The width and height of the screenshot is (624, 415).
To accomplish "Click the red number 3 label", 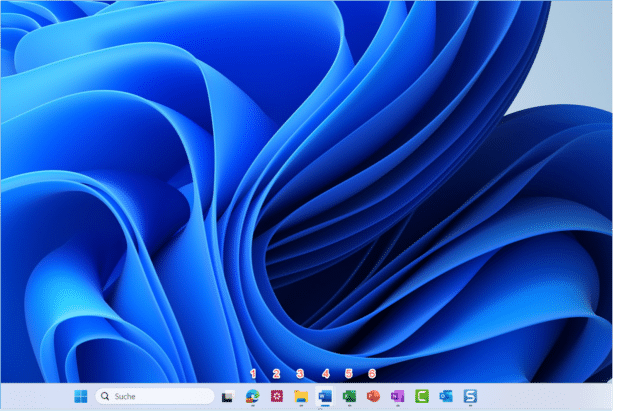I will 301,373.
